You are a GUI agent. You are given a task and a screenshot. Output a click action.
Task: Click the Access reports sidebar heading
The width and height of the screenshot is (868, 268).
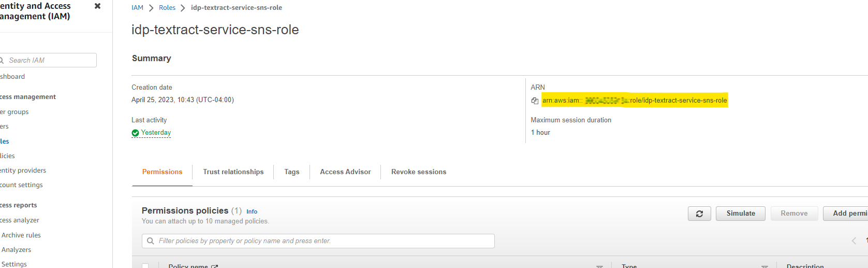[x=19, y=205]
